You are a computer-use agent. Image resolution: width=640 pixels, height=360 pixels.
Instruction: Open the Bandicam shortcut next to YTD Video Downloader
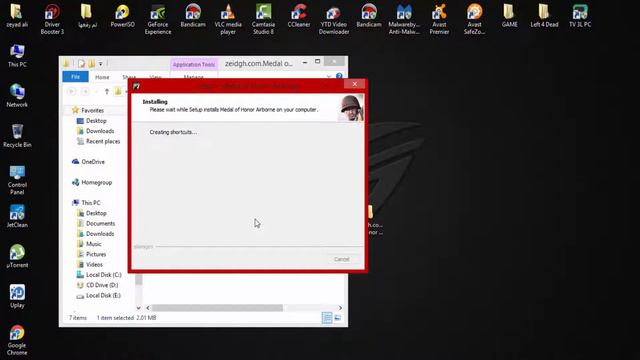pyautogui.click(x=369, y=16)
